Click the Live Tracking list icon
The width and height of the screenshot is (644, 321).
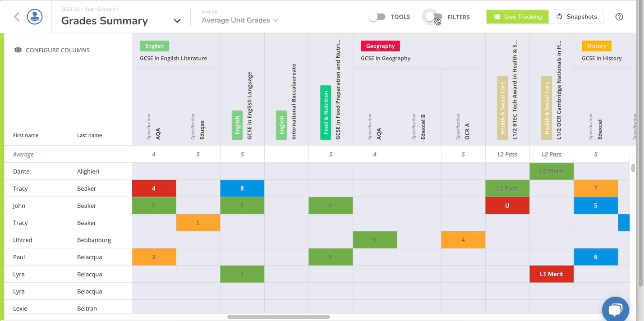[x=497, y=17]
